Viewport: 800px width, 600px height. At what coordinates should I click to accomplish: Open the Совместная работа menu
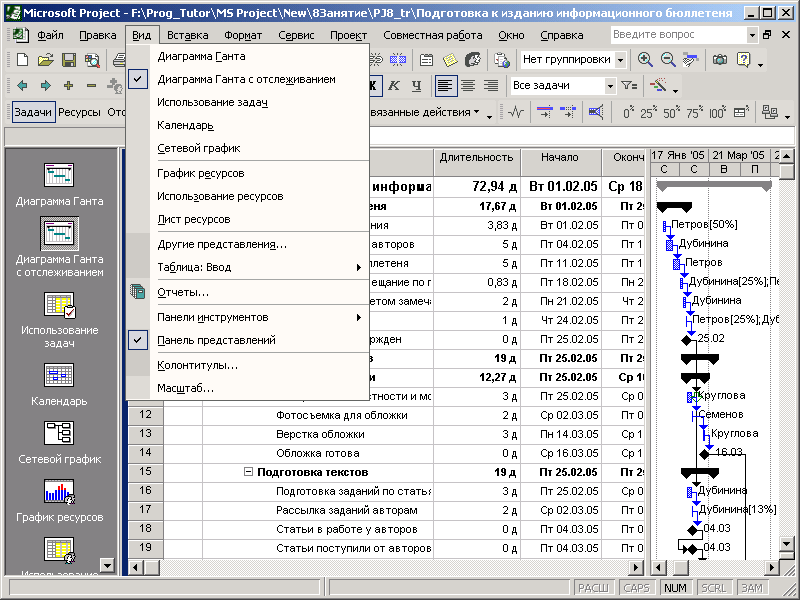pyautogui.click(x=433, y=35)
